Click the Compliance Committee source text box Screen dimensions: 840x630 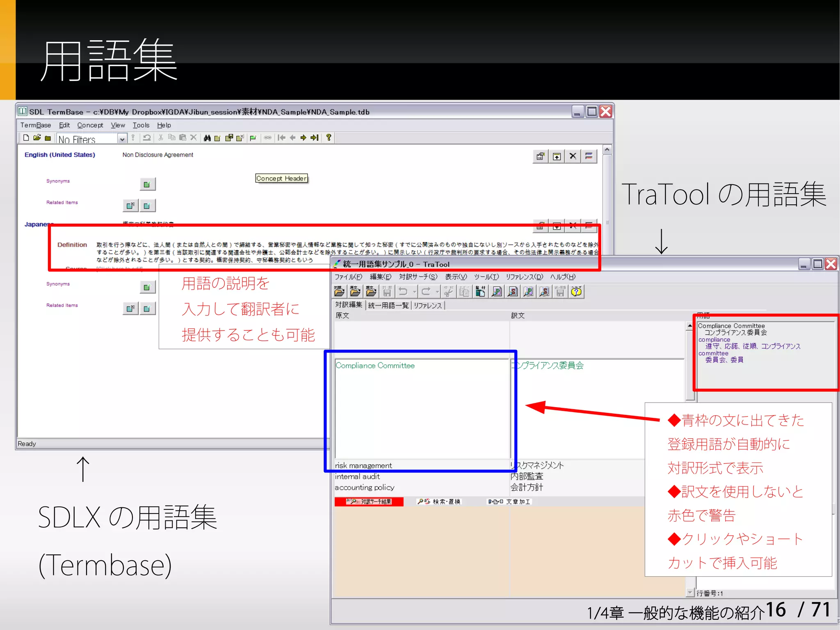tap(422, 409)
